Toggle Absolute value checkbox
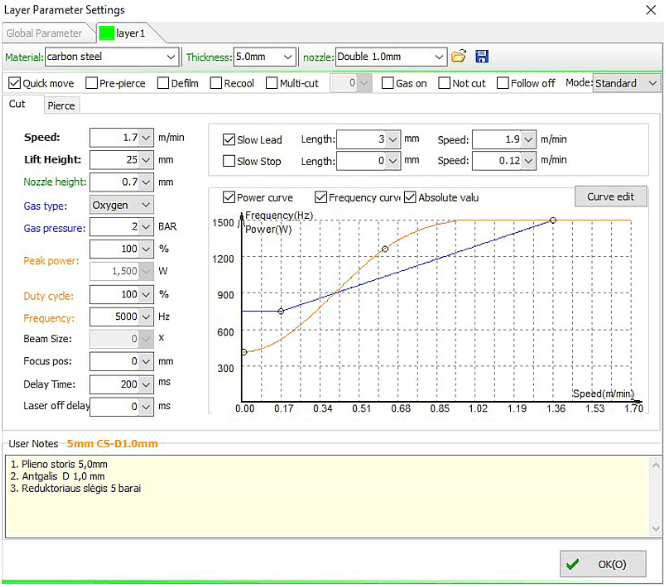Screen dimensions: 666x587 pos(410,197)
